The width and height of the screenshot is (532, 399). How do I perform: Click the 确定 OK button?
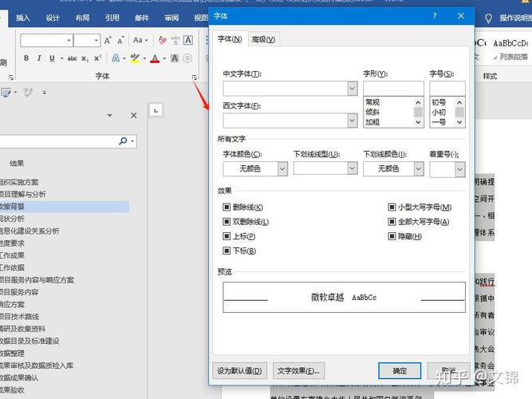[400, 371]
